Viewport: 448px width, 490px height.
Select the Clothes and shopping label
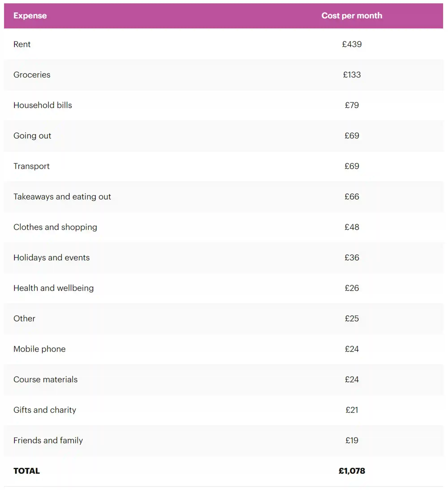pyautogui.click(x=55, y=227)
